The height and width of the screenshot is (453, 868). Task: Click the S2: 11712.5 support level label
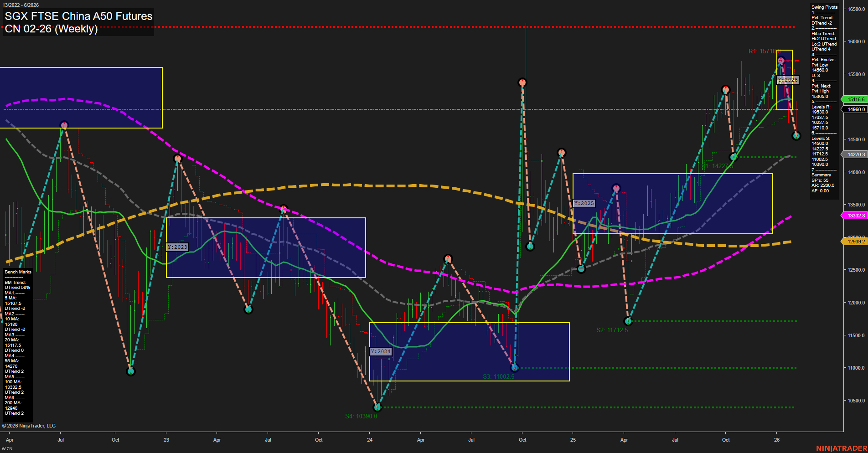click(x=613, y=329)
